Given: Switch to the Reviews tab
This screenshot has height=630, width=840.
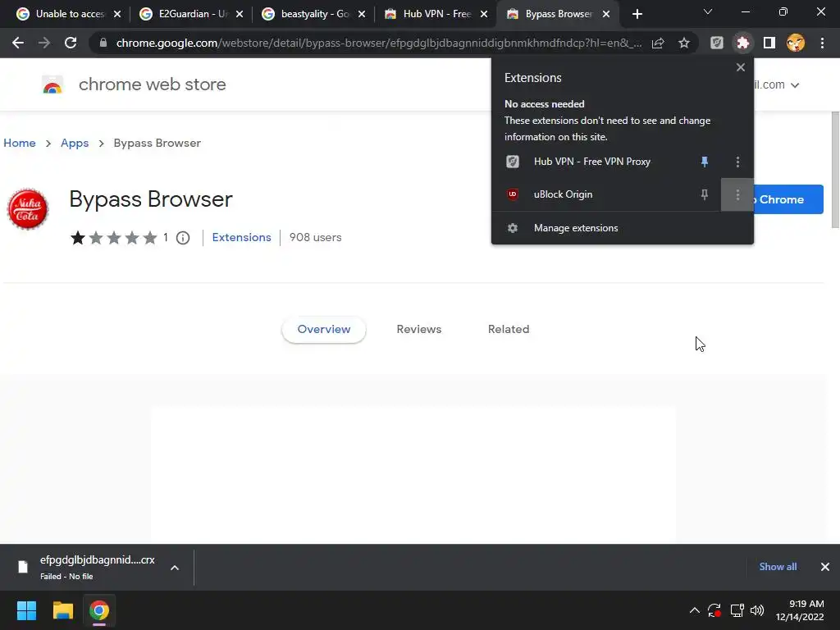Looking at the screenshot, I should (x=419, y=330).
